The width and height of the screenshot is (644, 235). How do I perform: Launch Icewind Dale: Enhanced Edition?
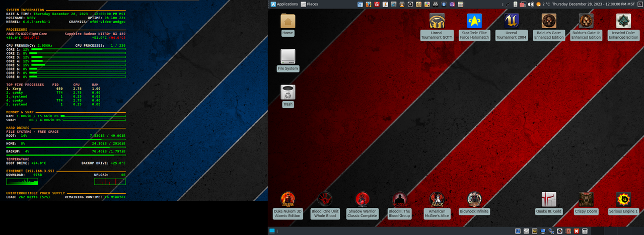623,27
